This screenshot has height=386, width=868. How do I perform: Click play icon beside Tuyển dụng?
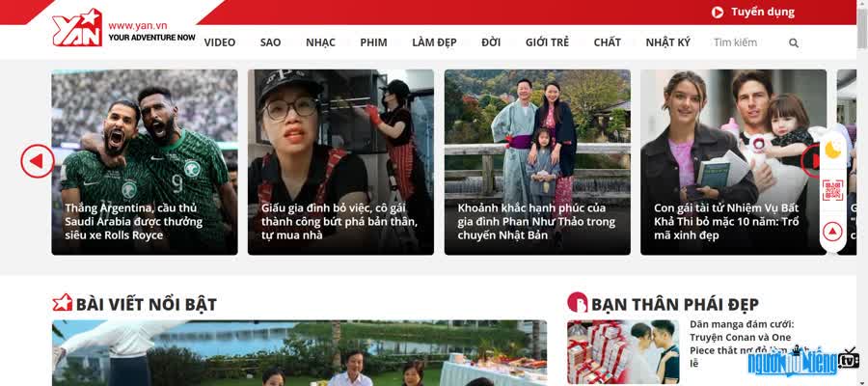718,13
